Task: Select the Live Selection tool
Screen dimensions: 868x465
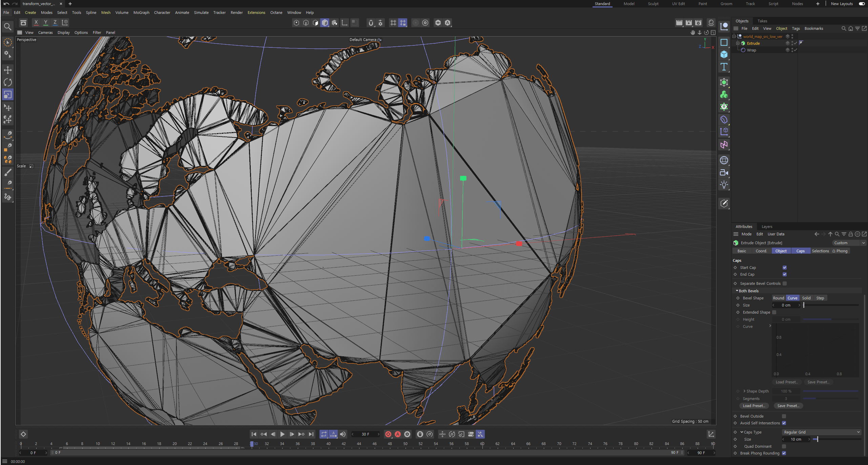Action: [7, 42]
